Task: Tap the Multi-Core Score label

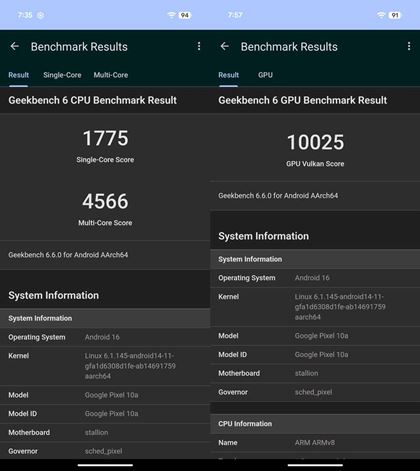Action: (x=105, y=223)
